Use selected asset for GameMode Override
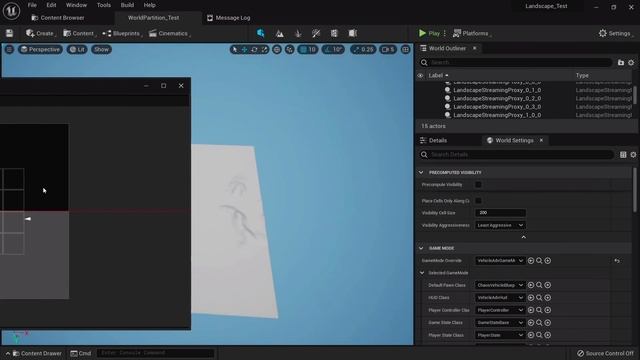This screenshot has width=640, height=360. (x=531, y=261)
